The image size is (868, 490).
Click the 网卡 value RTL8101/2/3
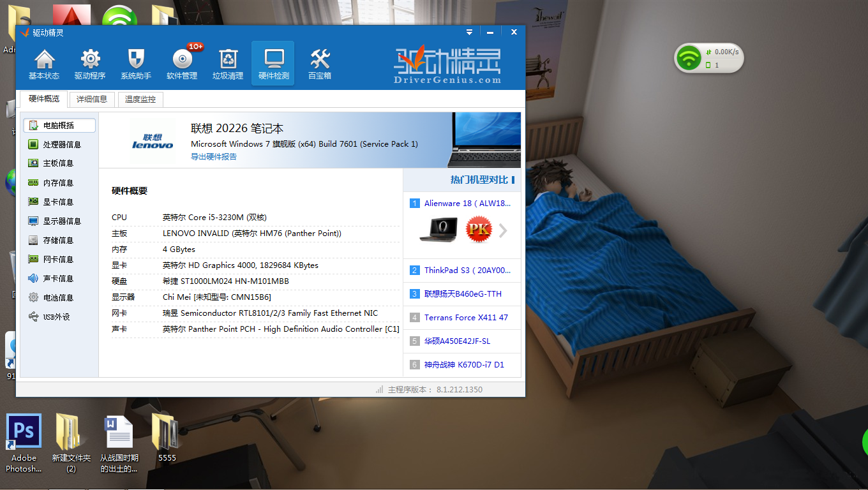click(270, 313)
